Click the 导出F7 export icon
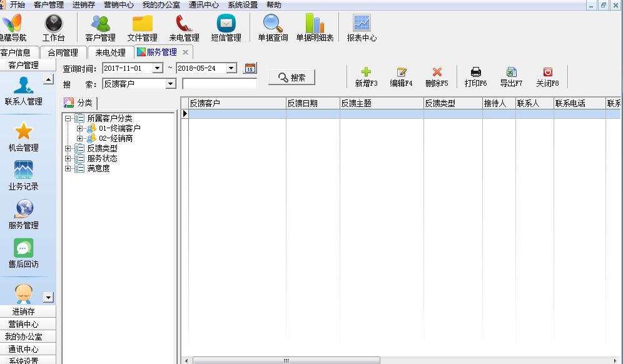Screen dimensions: 623x364 [x=511, y=73]
